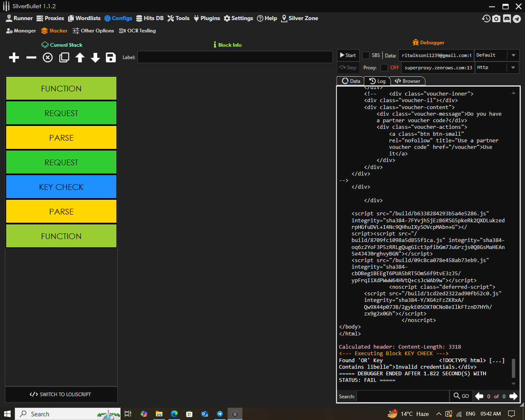Click the Proxy address input field

pyautogui.click(x=438, y=68)
